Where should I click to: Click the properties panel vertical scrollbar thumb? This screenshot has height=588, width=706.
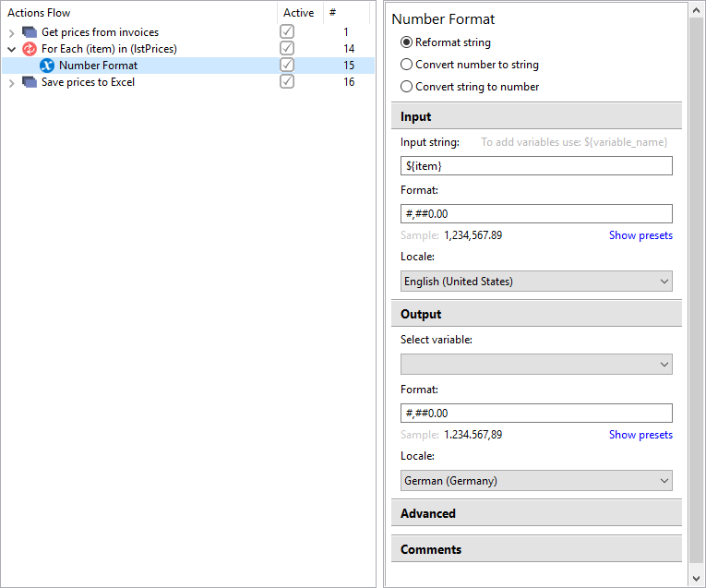click(x=697, y=291)
